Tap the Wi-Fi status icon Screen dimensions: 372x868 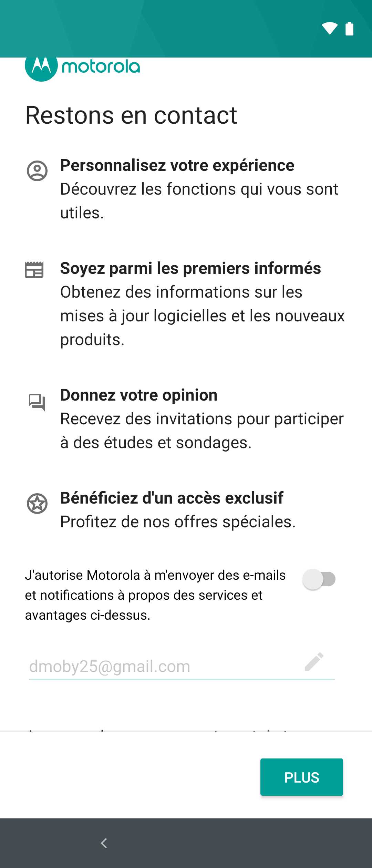point(330,29)
